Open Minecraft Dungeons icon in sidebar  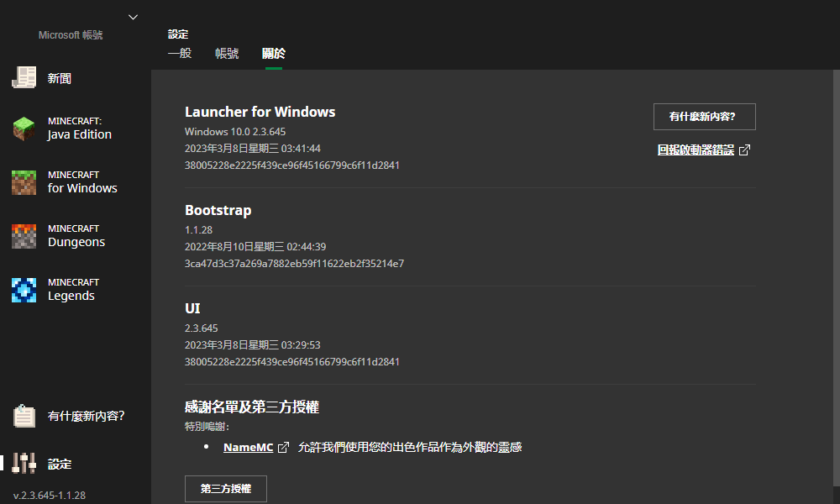[24, 236]
